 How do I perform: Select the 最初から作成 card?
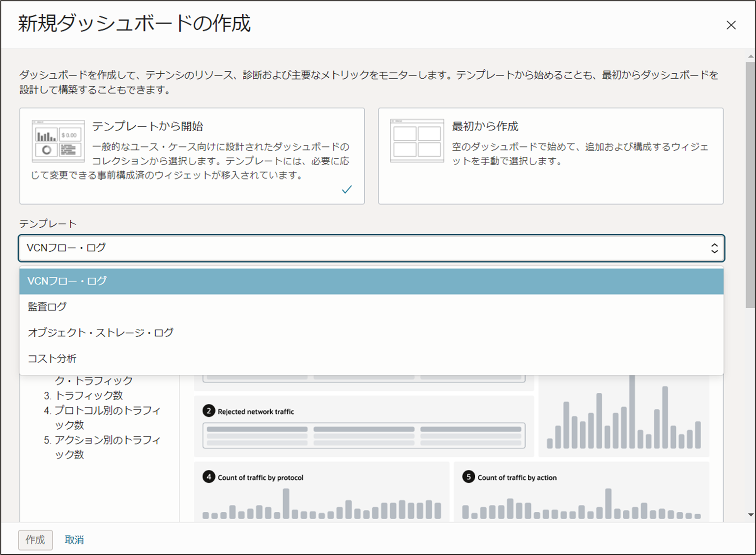(551, 156)
